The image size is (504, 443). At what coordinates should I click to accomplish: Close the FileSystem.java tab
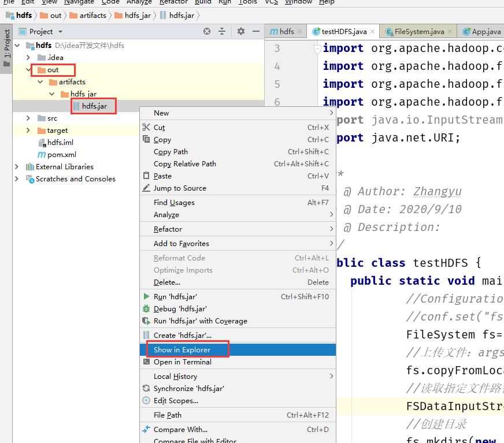pos(450,32)
